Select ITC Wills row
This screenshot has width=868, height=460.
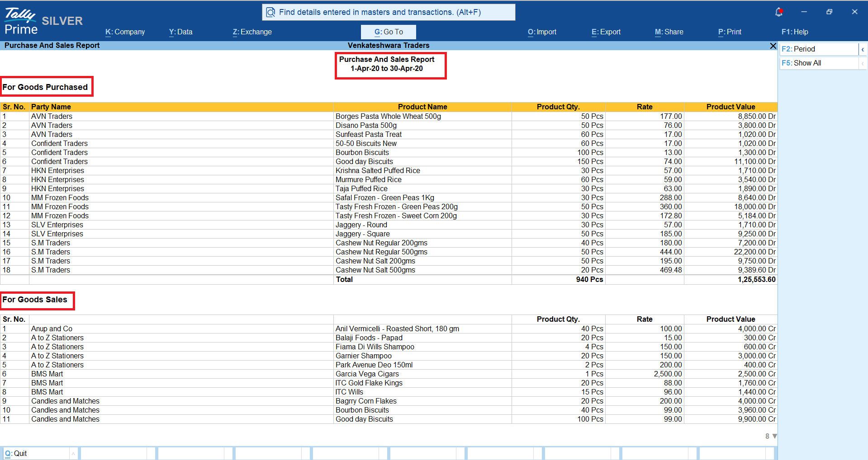389,392
